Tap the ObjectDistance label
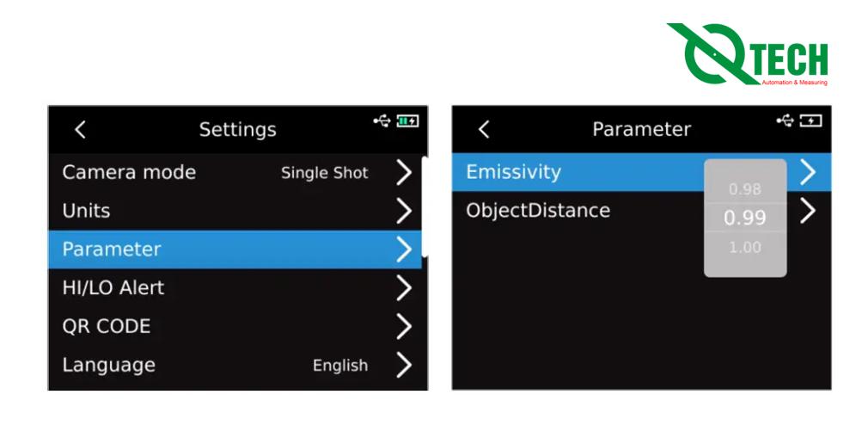 (538, 211)
